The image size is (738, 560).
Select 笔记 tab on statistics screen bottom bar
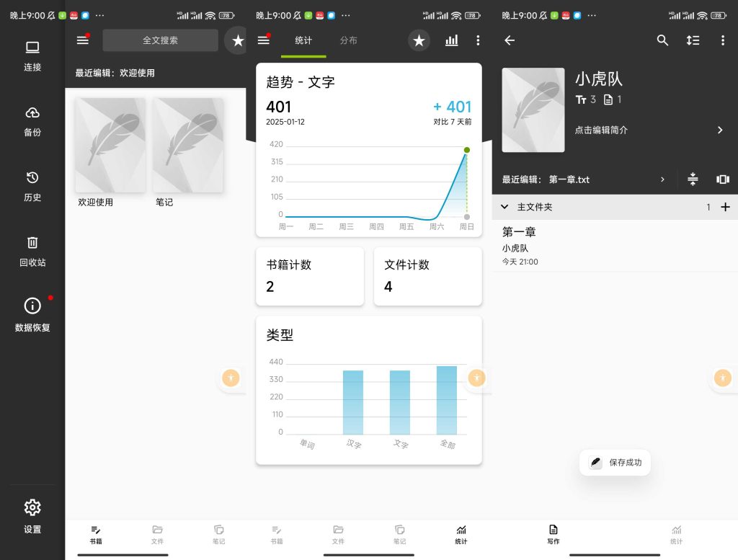click(x=399, y=535)
